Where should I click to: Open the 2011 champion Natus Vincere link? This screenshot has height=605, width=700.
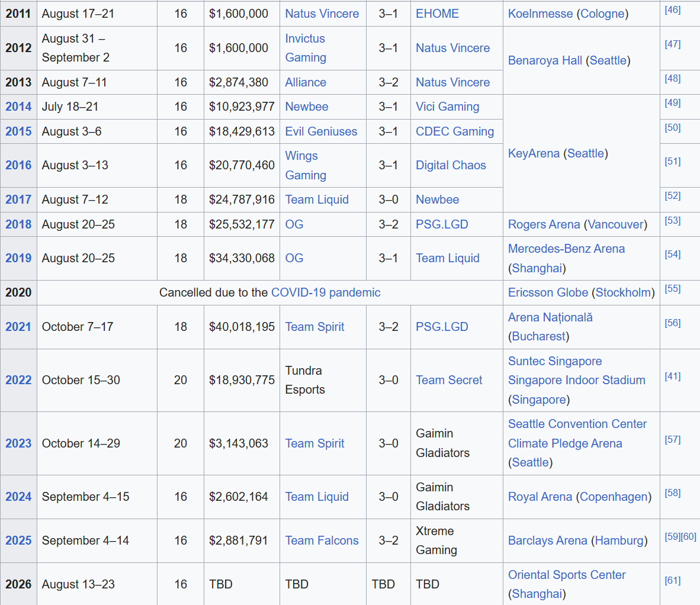pos(322,14)
